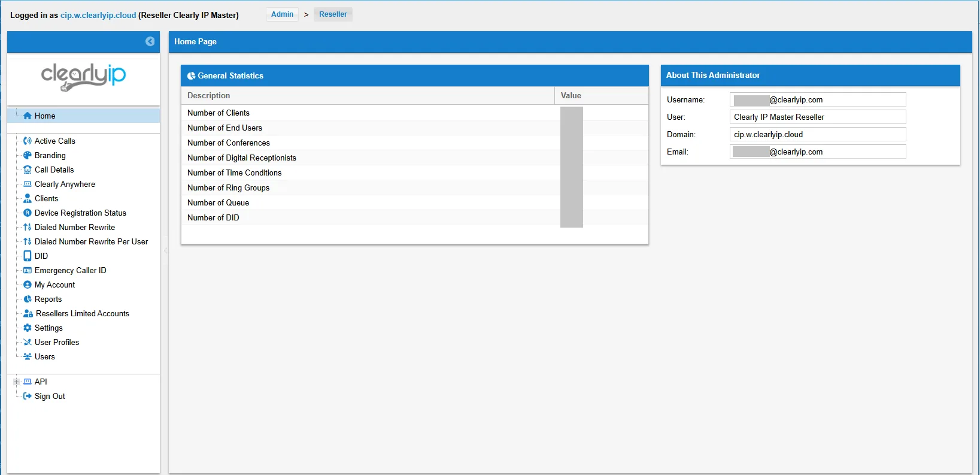The width and height of the screenshot is (980, 475).
Task: Select the Number of Ring Groups row
Action: pos(415,187)
